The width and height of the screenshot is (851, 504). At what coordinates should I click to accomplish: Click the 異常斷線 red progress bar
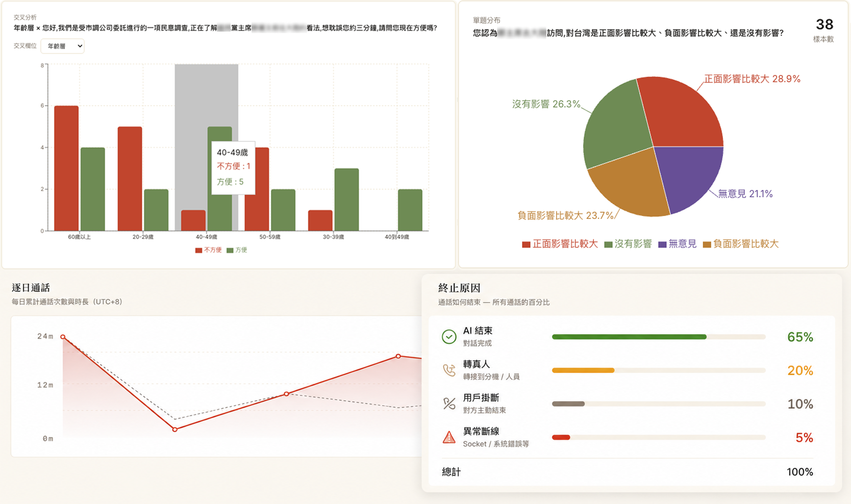coord(561,437)
